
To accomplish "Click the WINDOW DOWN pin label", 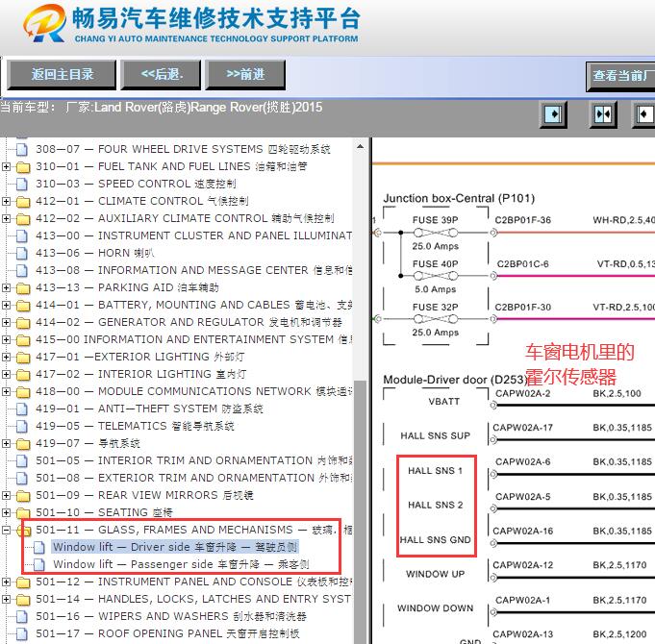I will click(x=436, y=608).
